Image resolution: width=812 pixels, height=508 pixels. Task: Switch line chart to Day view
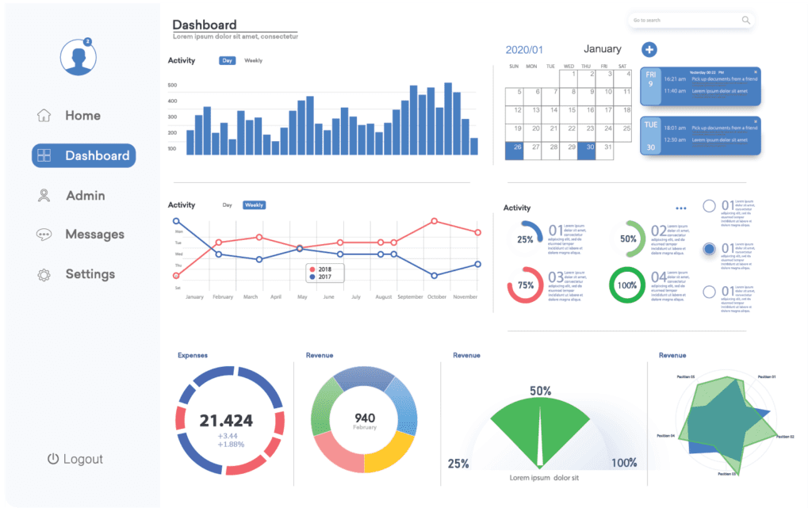[x=228, y=205]
